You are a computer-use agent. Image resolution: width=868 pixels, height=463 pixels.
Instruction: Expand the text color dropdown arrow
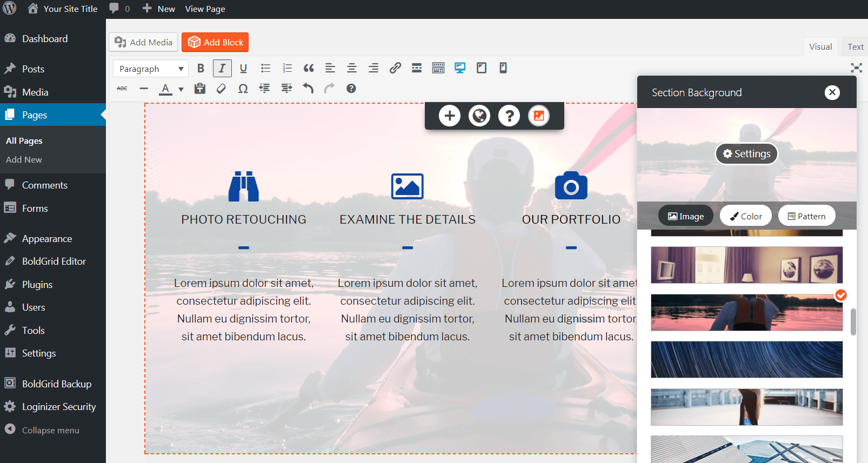181,89
